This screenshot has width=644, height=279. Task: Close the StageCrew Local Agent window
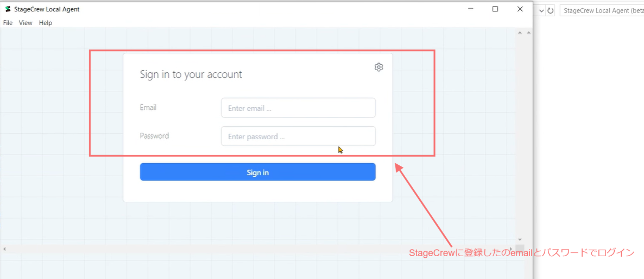(520, 9)
